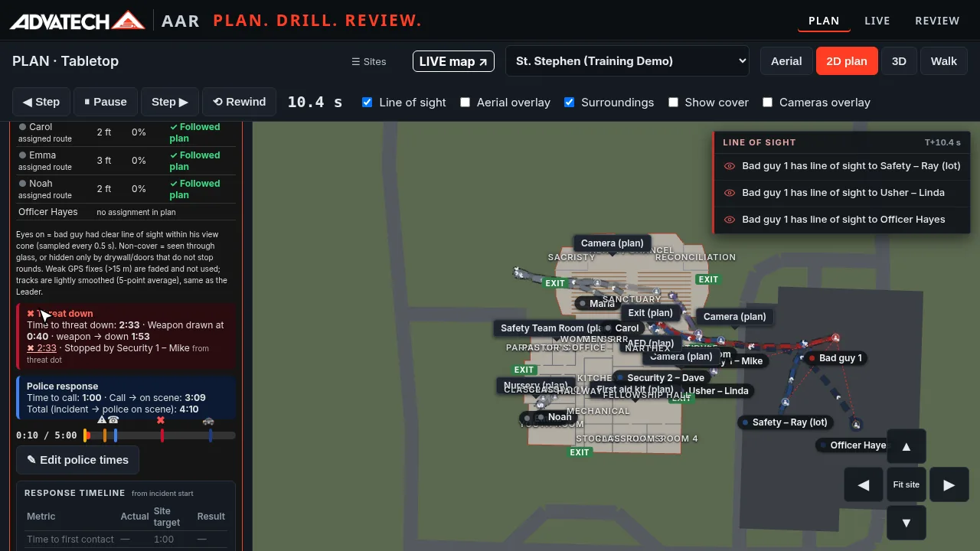The height and width of the screenshot is (551, 980).
Task: Click the eye icon for Safety – Ray (lot)
Action: pyautogui.click(x=730, y=166)
